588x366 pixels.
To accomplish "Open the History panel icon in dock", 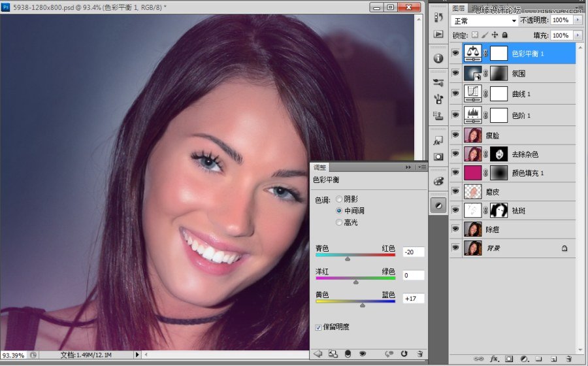I will 438,17.
